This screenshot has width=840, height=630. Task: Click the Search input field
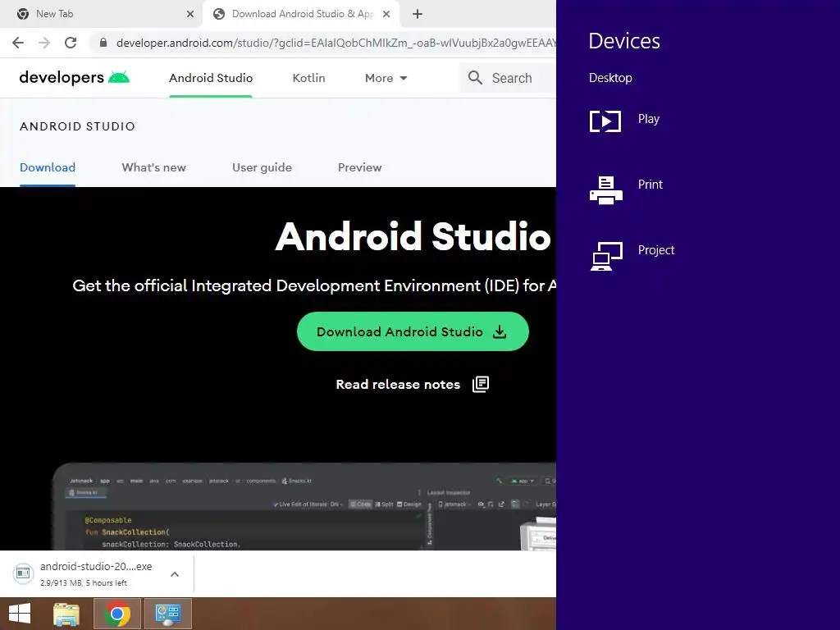[x=508, y=78]
